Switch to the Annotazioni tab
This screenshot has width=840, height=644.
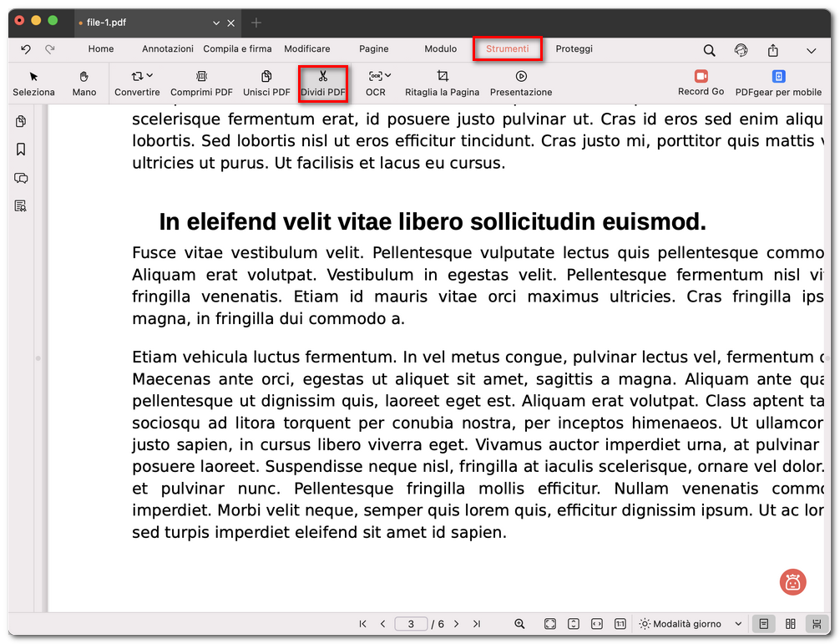(x=167, y=48)
